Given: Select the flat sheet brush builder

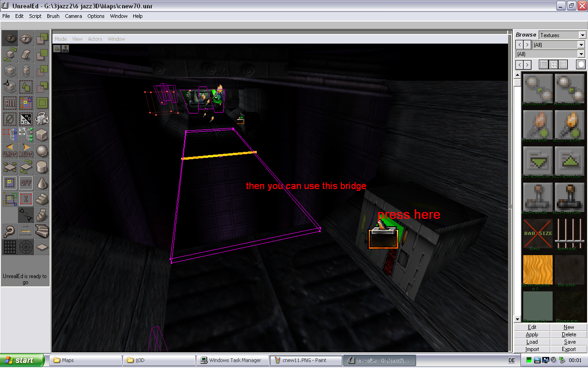Looking at the screenshot, I should 42,247.
